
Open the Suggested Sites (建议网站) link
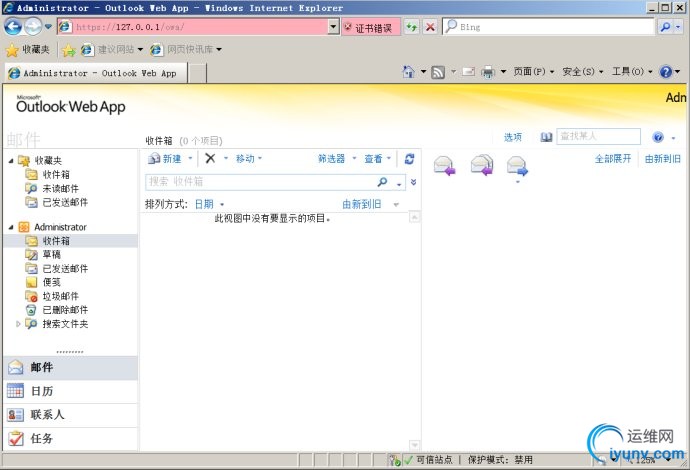pos(112,50)
